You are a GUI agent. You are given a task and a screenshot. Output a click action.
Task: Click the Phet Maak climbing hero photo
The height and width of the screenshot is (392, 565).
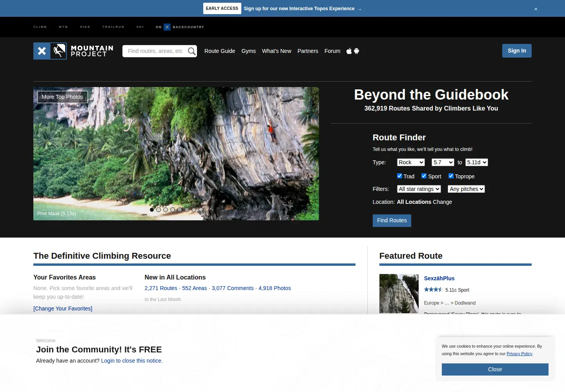(176, 154)
